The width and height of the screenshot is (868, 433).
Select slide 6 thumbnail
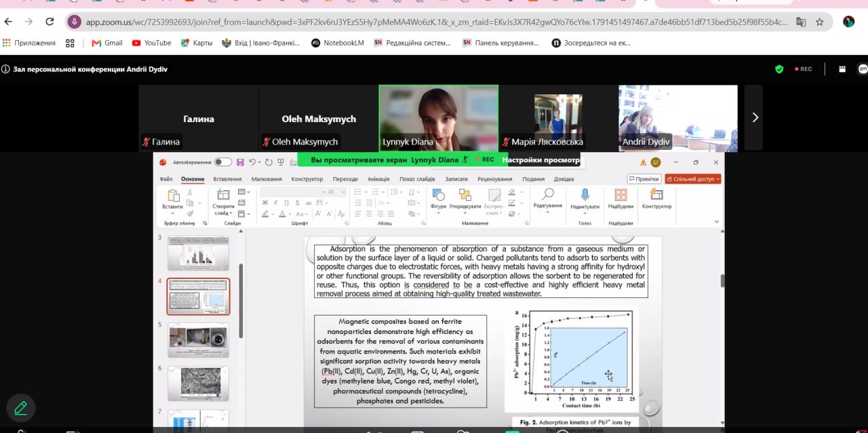(198, 383)
